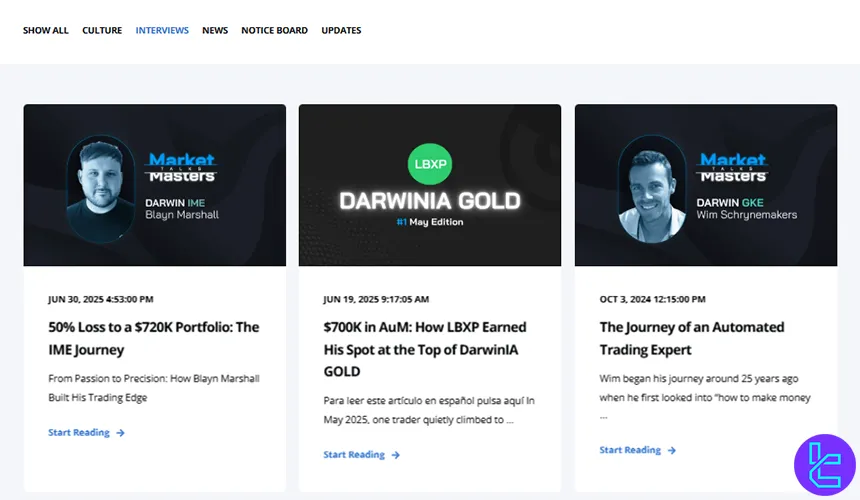Click the date 'JUN 30, 2025 4:53:00 PM'
This screenshot has width=860, height=500.
tap(101, 299)
